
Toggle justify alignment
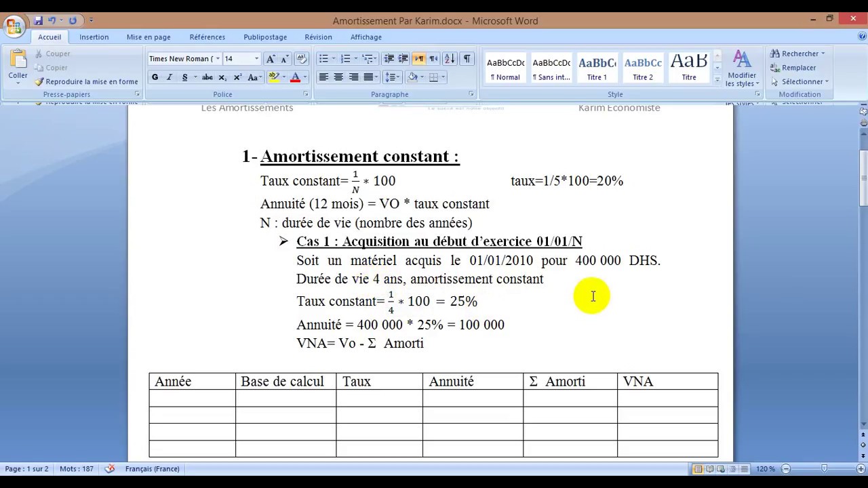click(368, 77)
